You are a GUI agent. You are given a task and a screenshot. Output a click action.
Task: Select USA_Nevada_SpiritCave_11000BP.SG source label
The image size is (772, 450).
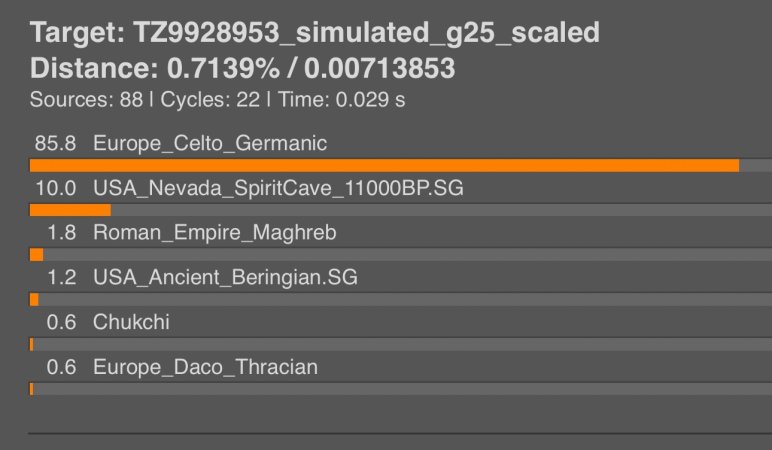tap(278, 188)
